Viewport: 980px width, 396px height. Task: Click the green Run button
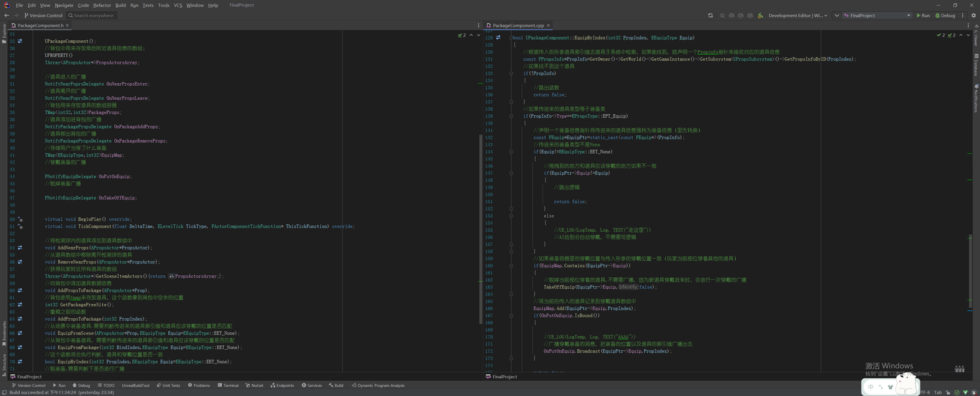923,15
